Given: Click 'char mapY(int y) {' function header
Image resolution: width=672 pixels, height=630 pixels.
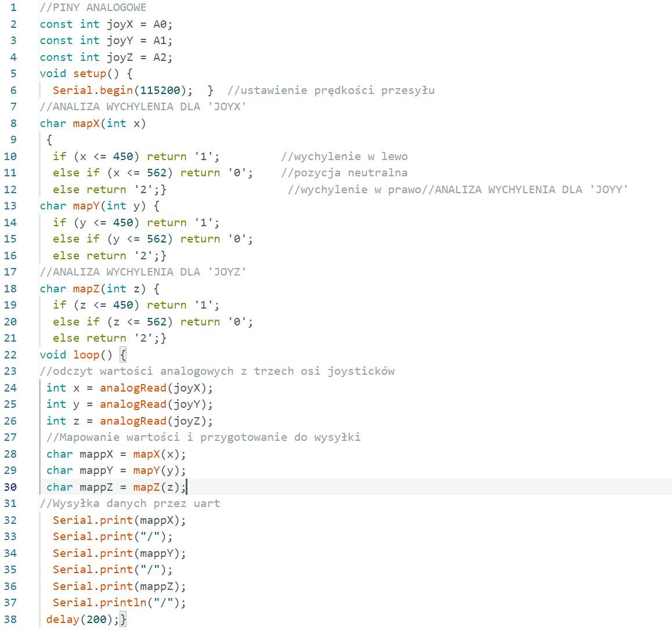Looking at the screenshot, I should [99, 206].
